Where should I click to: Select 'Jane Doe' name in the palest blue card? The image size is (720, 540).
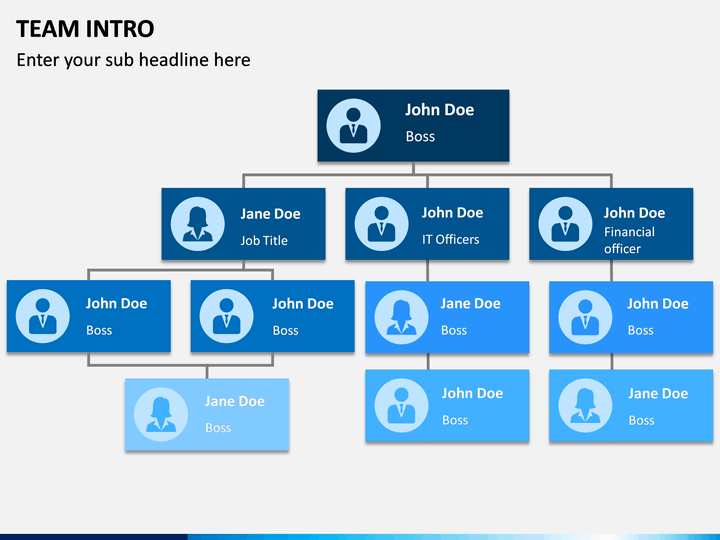point(235,401)
